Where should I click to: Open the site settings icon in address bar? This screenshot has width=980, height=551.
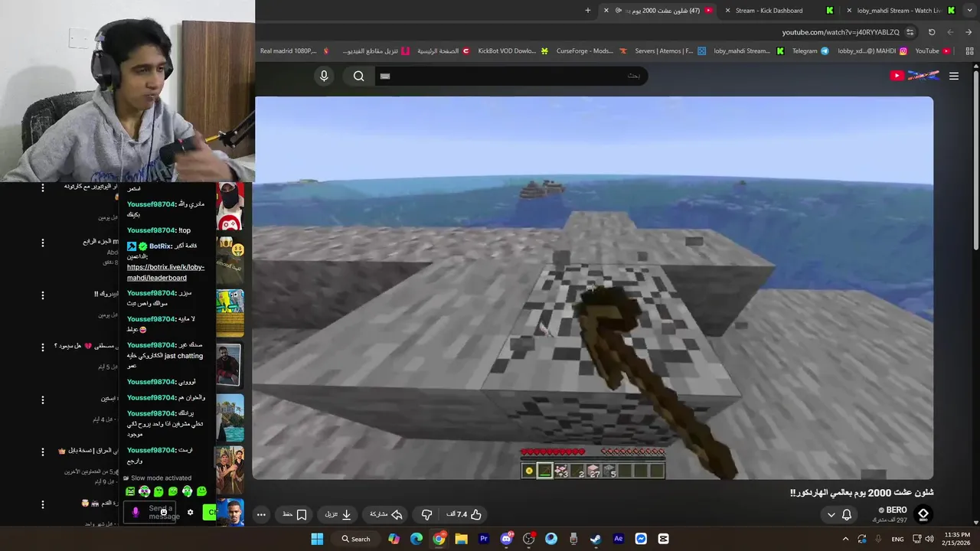910,32
